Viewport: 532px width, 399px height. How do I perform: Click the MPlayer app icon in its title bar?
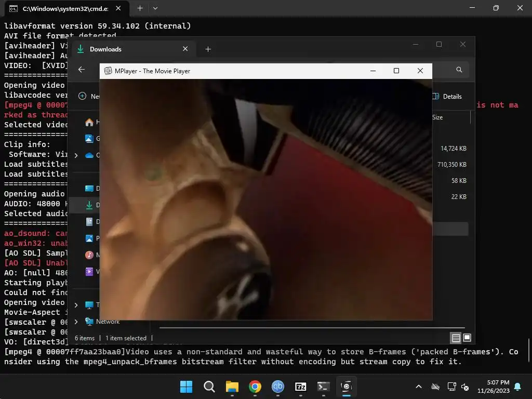pos(108,71)
